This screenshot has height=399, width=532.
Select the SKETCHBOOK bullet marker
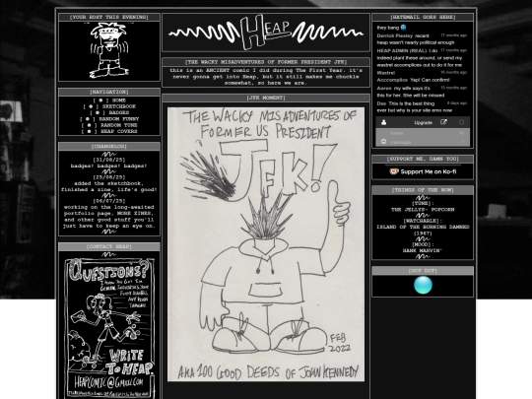pyautogui.click(x=91, y=106)
